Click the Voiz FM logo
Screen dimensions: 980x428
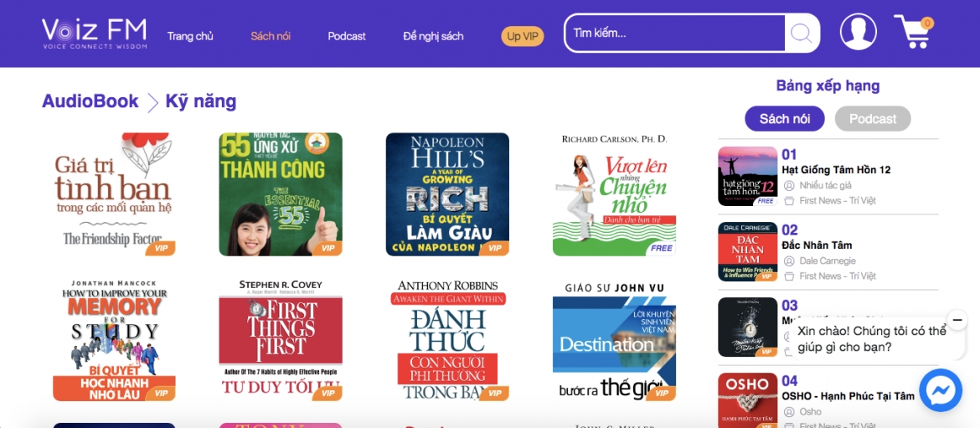point(95,34)
